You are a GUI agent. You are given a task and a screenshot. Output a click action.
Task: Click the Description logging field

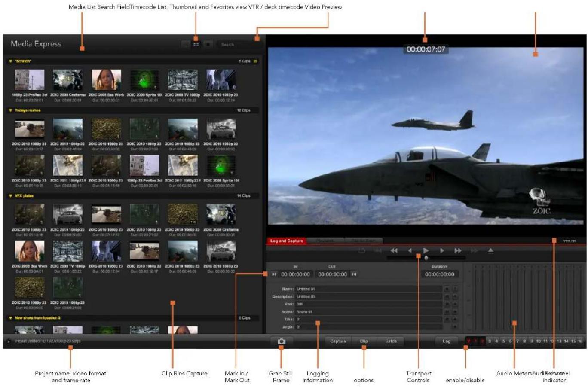pos(369,297)
